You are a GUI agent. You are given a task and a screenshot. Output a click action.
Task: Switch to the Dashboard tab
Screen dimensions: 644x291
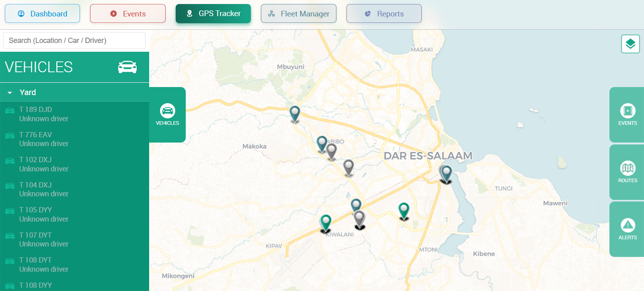pos(42,14)
